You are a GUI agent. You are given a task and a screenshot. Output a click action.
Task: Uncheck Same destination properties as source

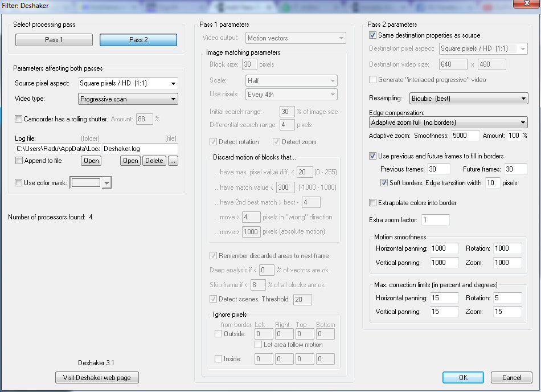point(372,35)
